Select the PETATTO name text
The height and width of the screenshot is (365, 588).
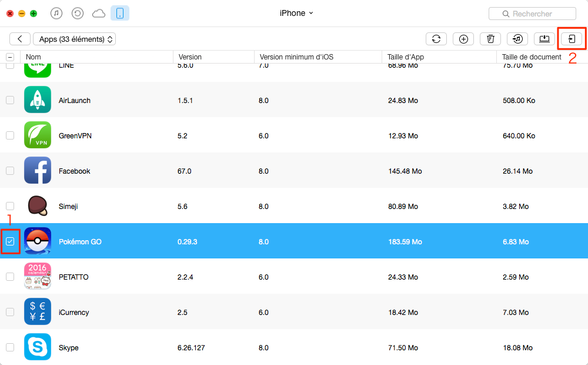[73, 277]
